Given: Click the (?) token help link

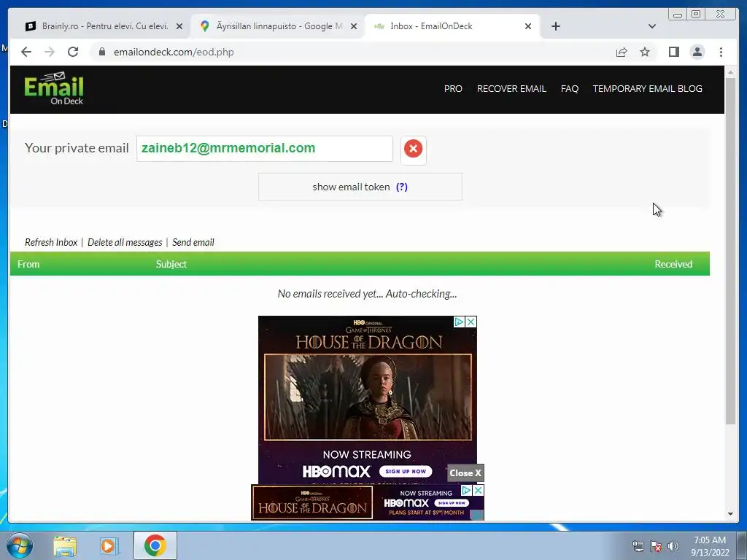Looking at the screenshot, I should click(x=402, y=187).
